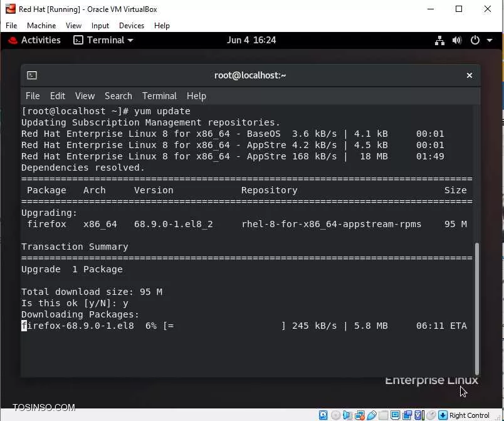The width and height of the screenshot is (504, 421).
Task: Click the audio status icon in VirtualBox
Action: 347,415
